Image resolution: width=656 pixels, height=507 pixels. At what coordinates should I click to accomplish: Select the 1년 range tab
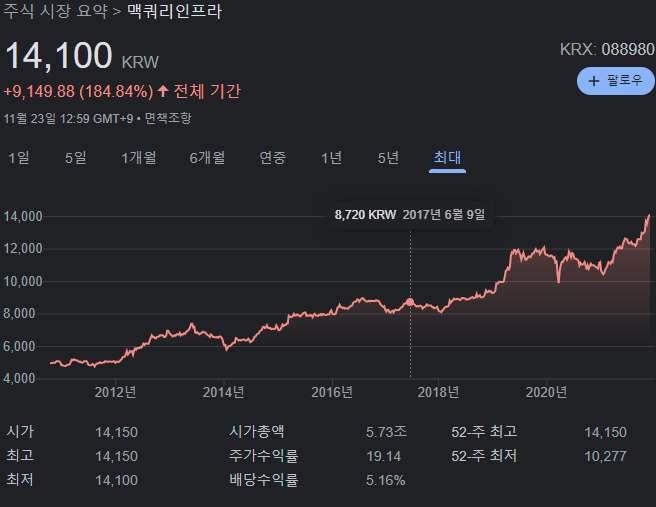pos(331,158)
